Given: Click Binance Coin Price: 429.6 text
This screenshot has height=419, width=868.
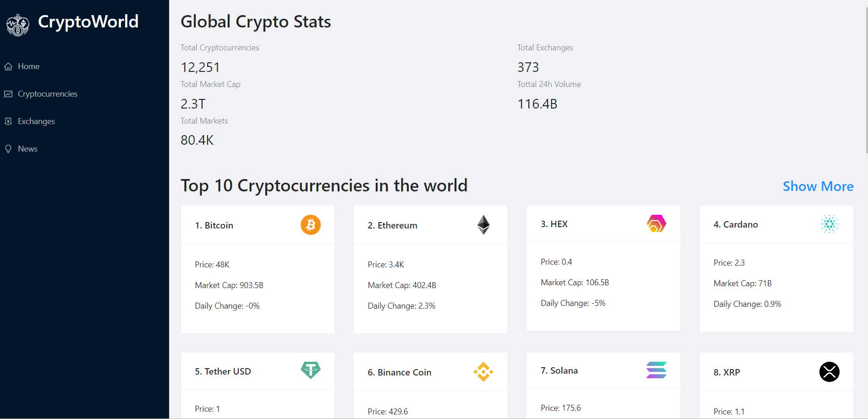Looking at the screenshot, I should click(388, 412).
